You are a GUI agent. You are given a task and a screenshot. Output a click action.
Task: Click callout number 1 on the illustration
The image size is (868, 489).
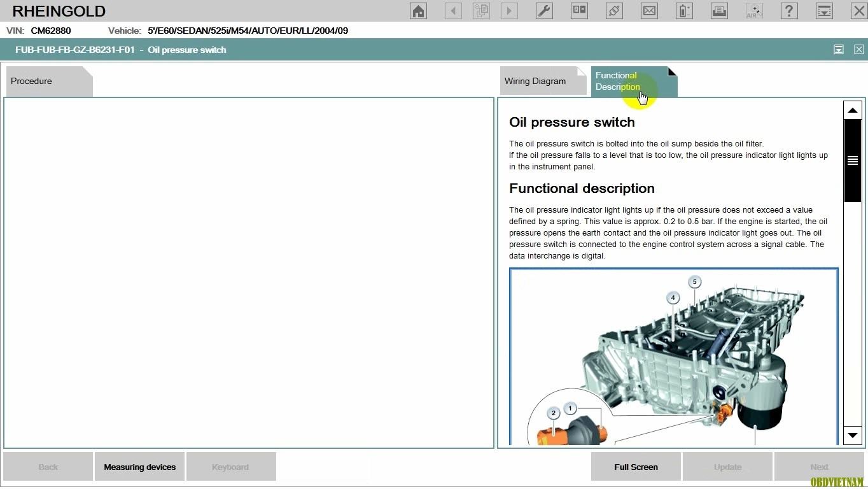570,408
